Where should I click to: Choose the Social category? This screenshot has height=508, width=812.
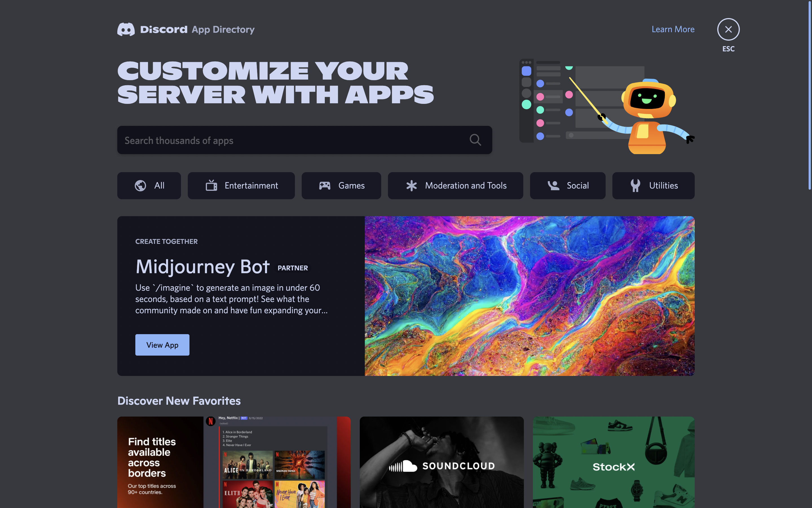(567, 185)
